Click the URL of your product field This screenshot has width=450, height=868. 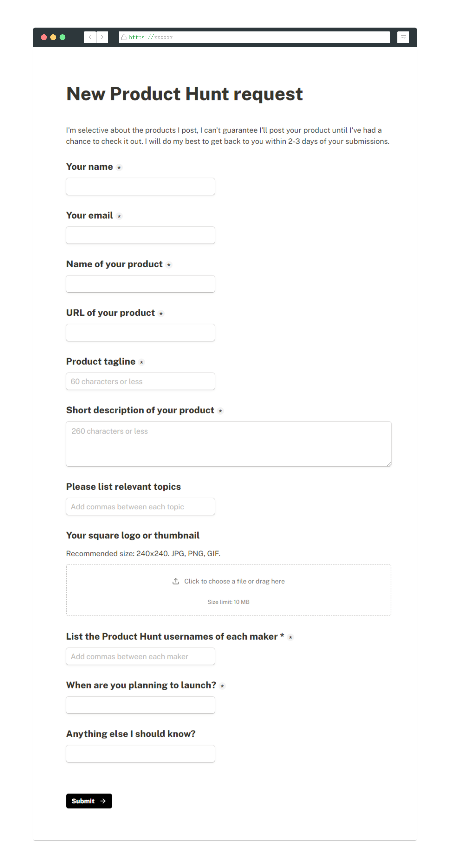pos(140,332)
